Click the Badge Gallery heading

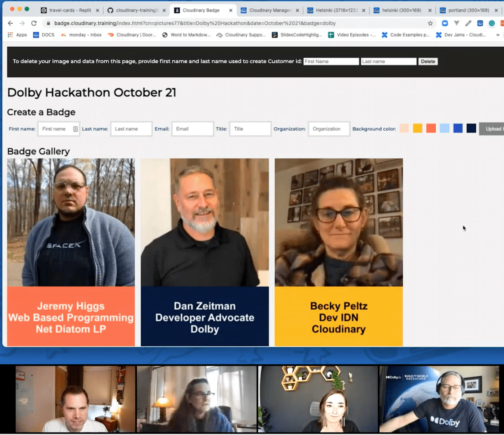[x=39, y=151]
